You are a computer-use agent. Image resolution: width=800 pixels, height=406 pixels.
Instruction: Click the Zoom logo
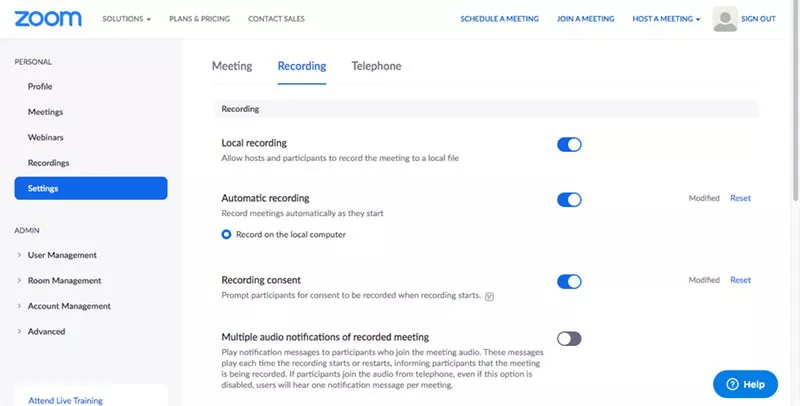click(x=47, y=18)
